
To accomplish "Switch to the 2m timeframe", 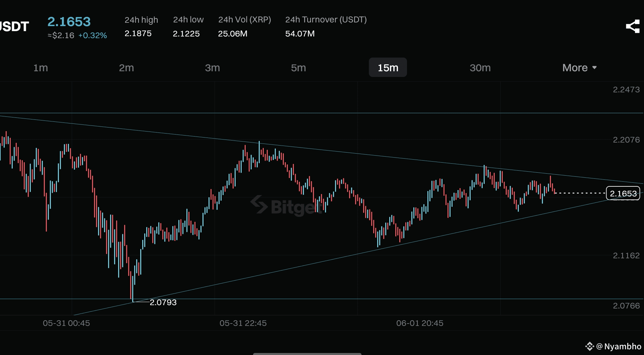I will pos(127,68).
